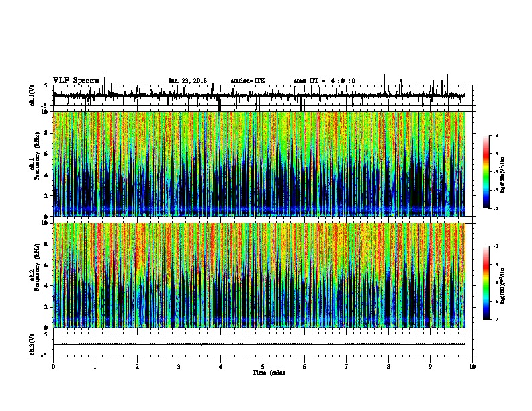Click time axis tick label "9"
Image resolution: width=532 pixels, height=411 pixels.
coord(430,367)
